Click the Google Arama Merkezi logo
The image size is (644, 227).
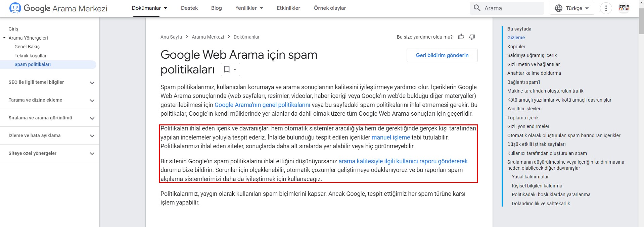coord(58,8)
